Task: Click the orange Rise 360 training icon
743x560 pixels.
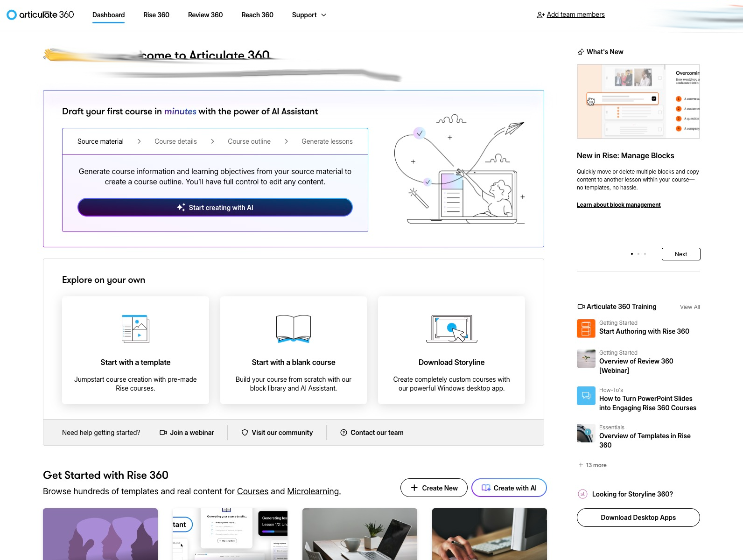Action: coord(586,328)
